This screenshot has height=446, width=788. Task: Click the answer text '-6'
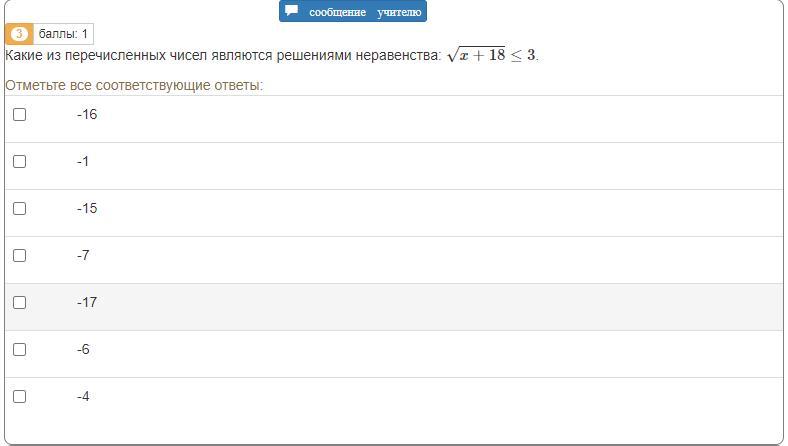click(x=83, y=349)
